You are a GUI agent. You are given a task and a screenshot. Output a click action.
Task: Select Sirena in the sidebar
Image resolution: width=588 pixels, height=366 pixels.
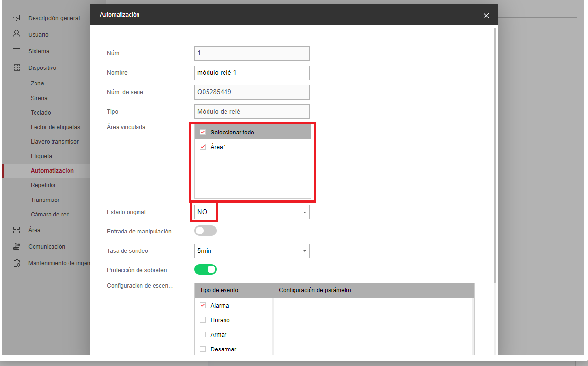pyautogui.click(x=39, y=98)
